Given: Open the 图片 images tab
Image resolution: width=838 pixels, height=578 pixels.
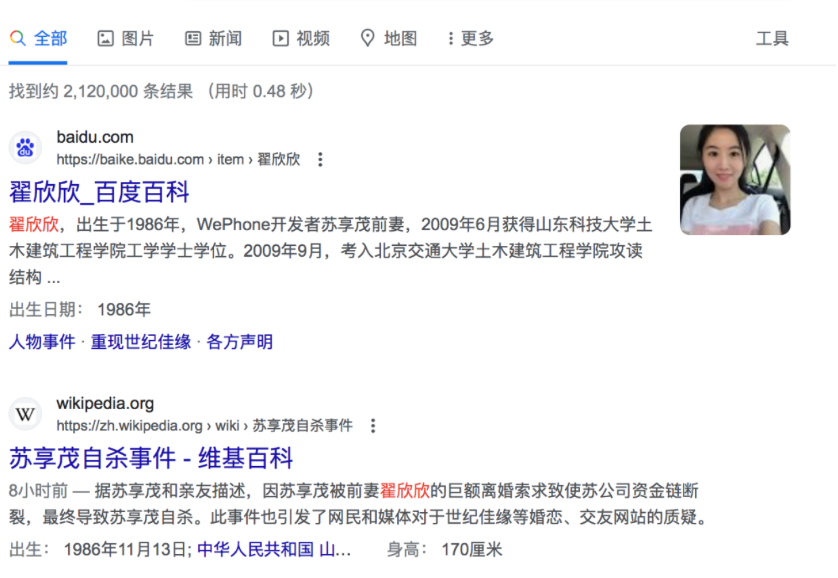Looking at the screenshot, I should coord(126,38).
